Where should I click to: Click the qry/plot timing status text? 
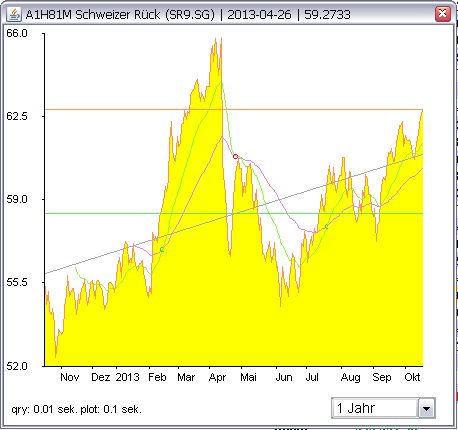click(x=77, y=409)
